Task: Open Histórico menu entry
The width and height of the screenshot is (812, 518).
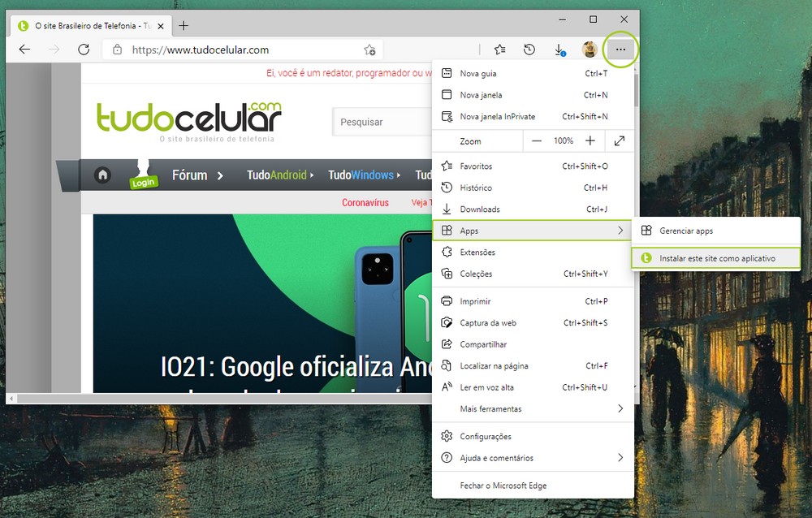Action: (533, 188)
